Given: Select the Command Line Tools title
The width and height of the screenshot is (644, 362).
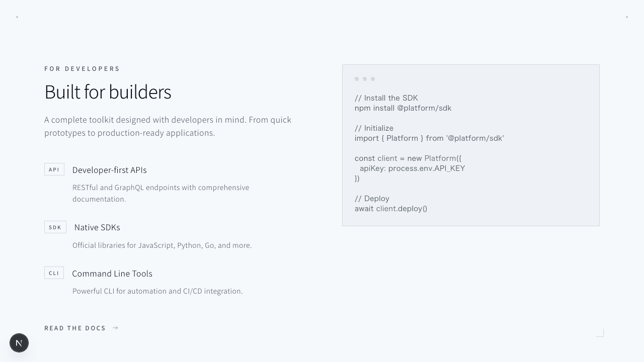Looking at the screenshot, I should (x=112, y=274).
